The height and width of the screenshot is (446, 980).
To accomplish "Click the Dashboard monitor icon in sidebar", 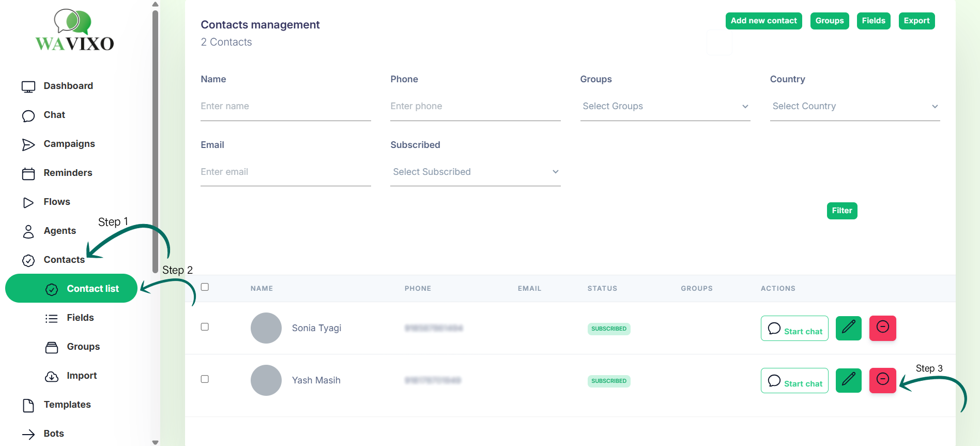I will [28, 86].
